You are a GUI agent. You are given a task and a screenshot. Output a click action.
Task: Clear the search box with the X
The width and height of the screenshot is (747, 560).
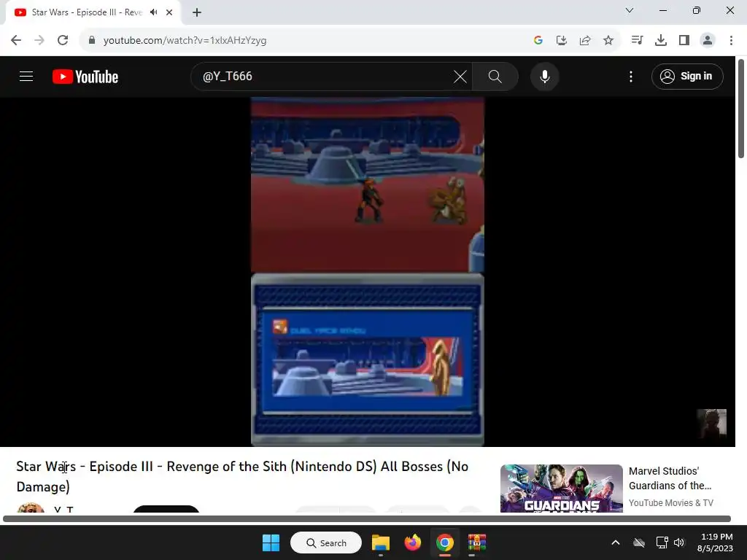point(460,76)
